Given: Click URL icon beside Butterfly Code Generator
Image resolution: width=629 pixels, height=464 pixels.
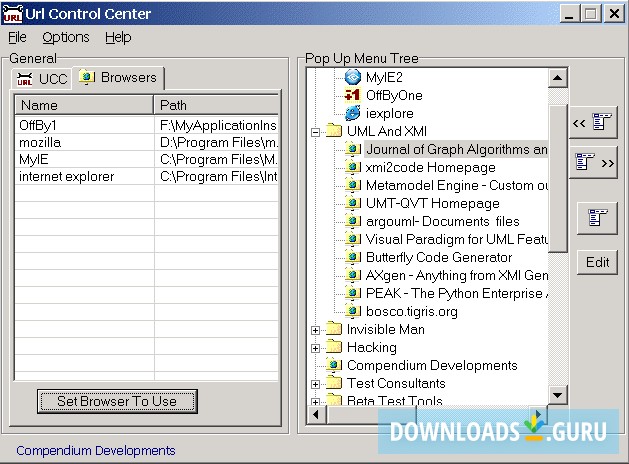Looking at the screenshot, I should tap(353, 257).
